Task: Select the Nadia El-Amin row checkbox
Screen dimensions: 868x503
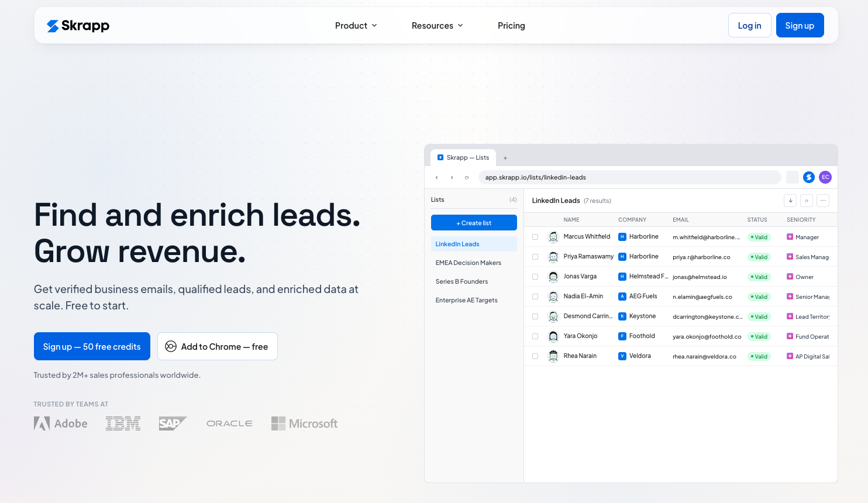Action: [x=535, y=297]
